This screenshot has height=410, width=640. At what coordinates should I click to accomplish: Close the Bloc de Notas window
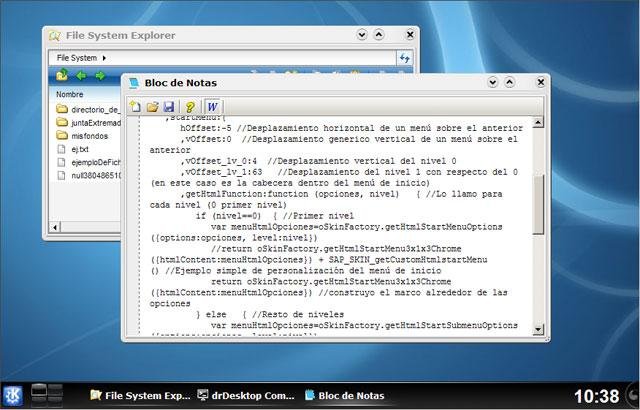click(540, 82)
